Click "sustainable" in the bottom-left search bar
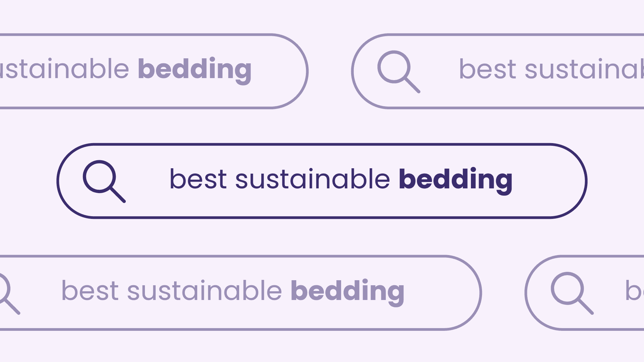This screenshot has width=644, height=362. pyautogui.click(x=204, y=291)
